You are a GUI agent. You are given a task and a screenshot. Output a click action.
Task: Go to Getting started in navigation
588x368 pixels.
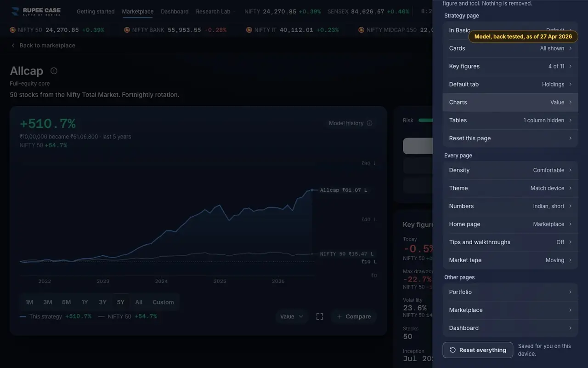(96, 11)
